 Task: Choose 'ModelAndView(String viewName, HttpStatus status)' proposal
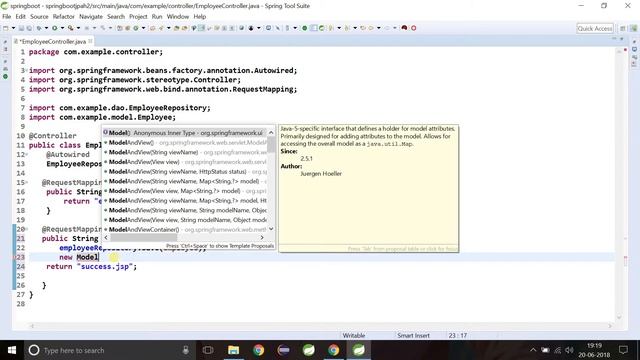[x=185, y=171]
